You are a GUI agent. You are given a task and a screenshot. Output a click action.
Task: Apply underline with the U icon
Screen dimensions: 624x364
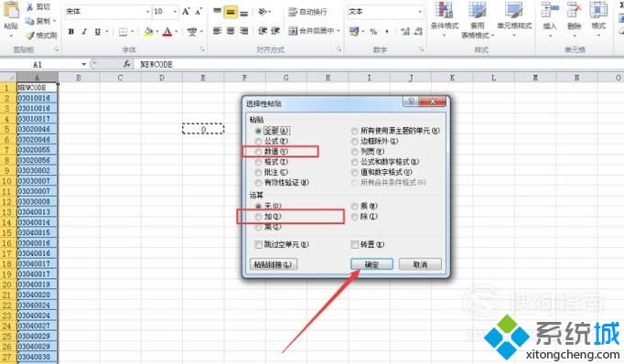[98, 31]
